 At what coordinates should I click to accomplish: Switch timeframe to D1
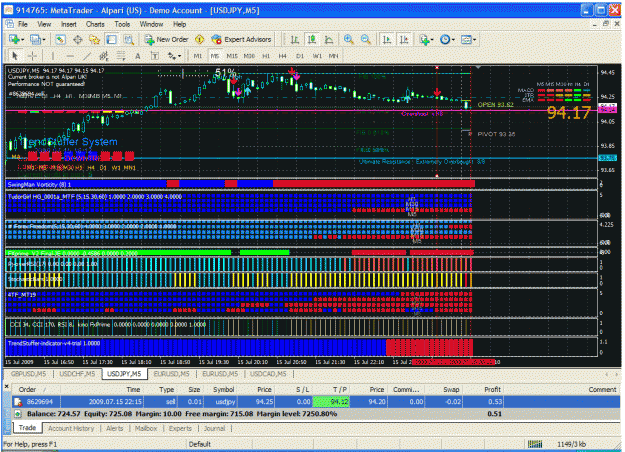click(x=300, y=56)
